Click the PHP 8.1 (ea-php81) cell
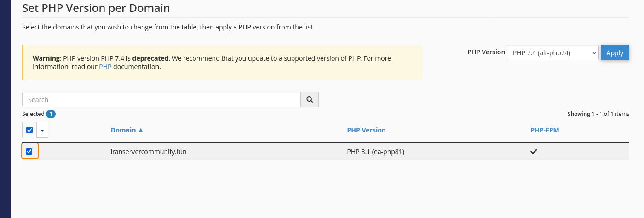The width and height of the screenshot is (644, 218). [375, 152]
